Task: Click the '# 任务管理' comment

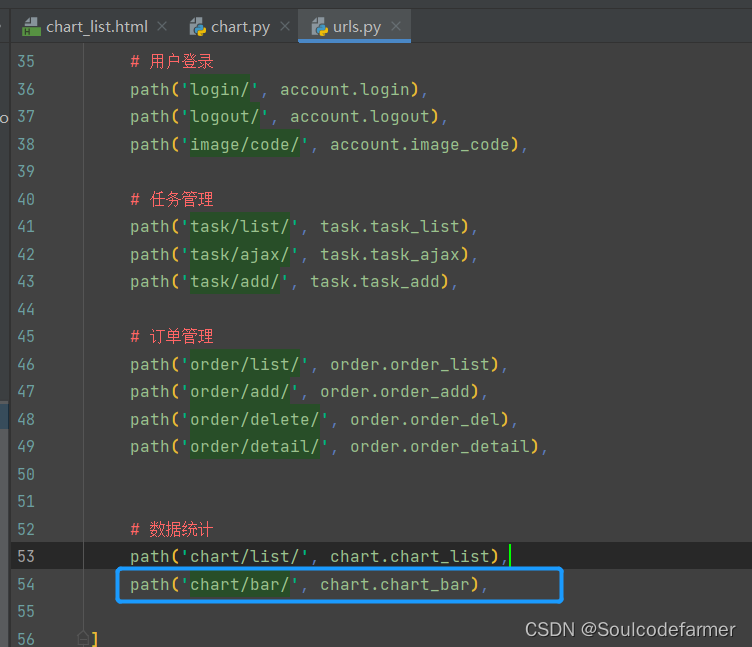Action: (x=172, y=199)
